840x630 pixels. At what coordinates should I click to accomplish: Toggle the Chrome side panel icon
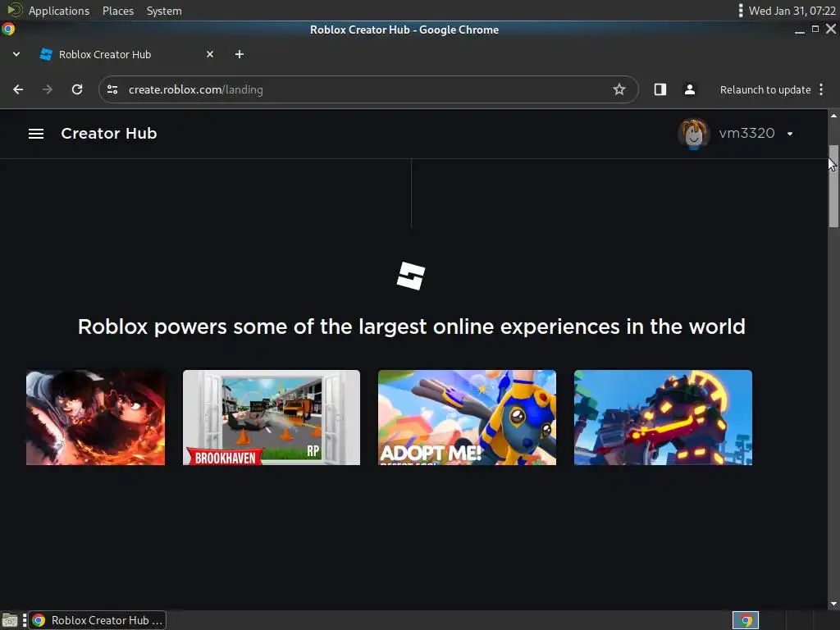(660, 89)
